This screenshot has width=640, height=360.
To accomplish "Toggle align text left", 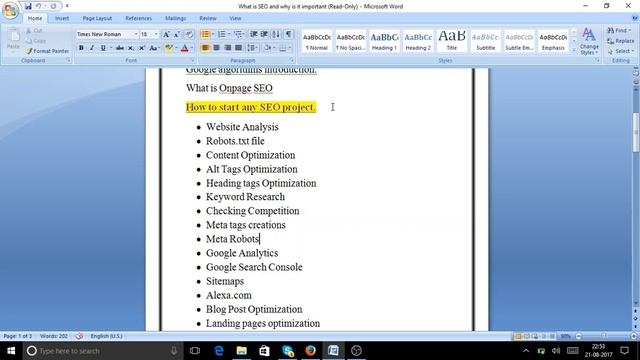I will point(205,48).
